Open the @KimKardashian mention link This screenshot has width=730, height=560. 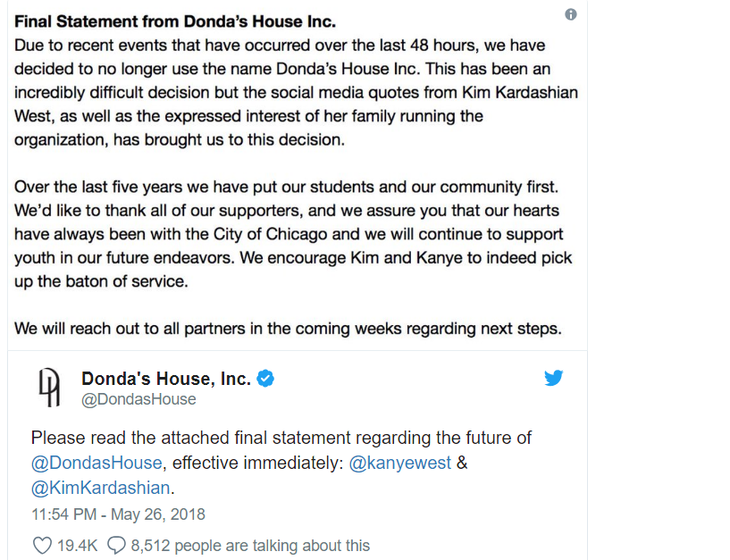coord(101,488)
